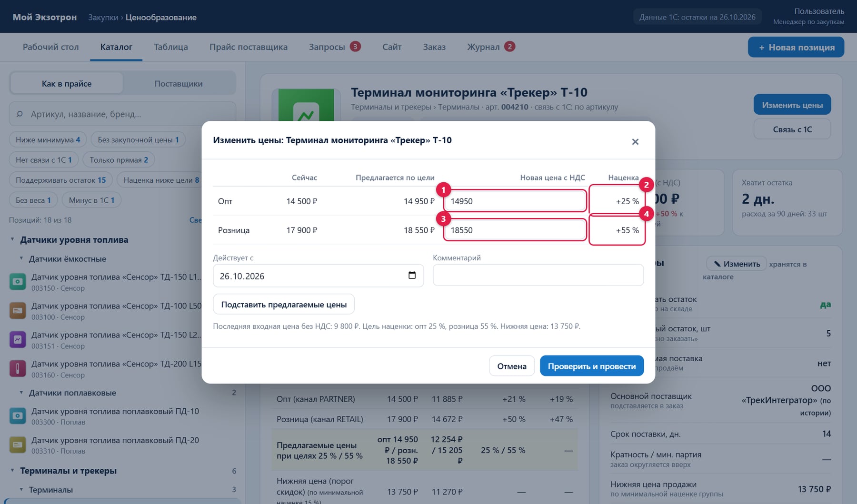Click the Связь с 1С button
857x504 pixels.
coord(792,129)
